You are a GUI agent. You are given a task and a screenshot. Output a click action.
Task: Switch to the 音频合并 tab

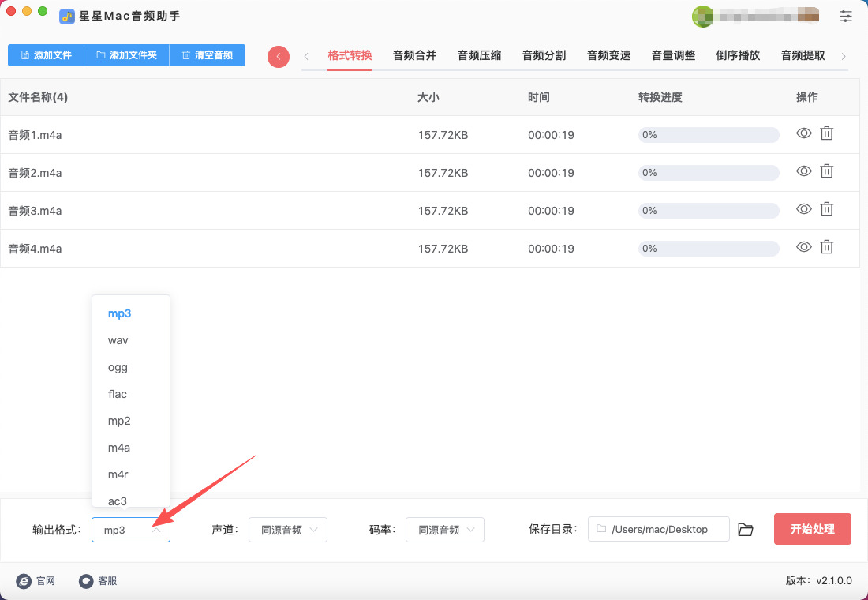(414, 55)
